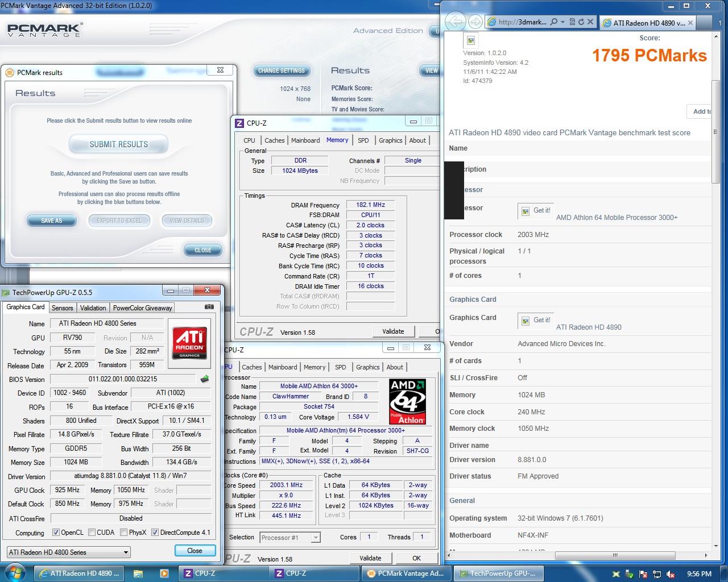This screenshot has height=582, width=728.
Task: Click the Close button in PCMark results dialog
Action: pyautogui.click(x=203, y=250)
